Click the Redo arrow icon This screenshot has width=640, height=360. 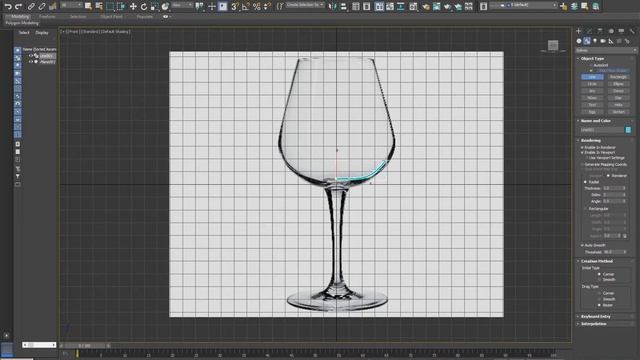(x=18, y=6)
